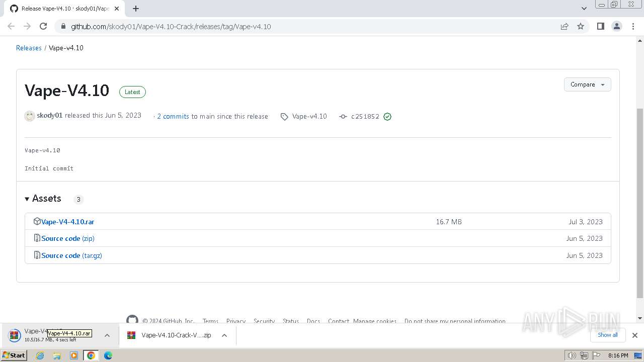Click the volume icon in system tray
This screenshot has width=644, height=362.
572,355
